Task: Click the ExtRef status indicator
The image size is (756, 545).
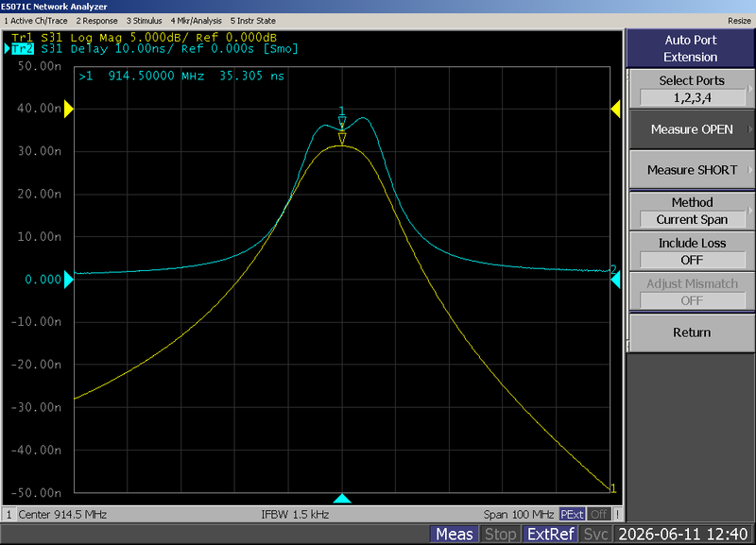Action: click(551, 535)
